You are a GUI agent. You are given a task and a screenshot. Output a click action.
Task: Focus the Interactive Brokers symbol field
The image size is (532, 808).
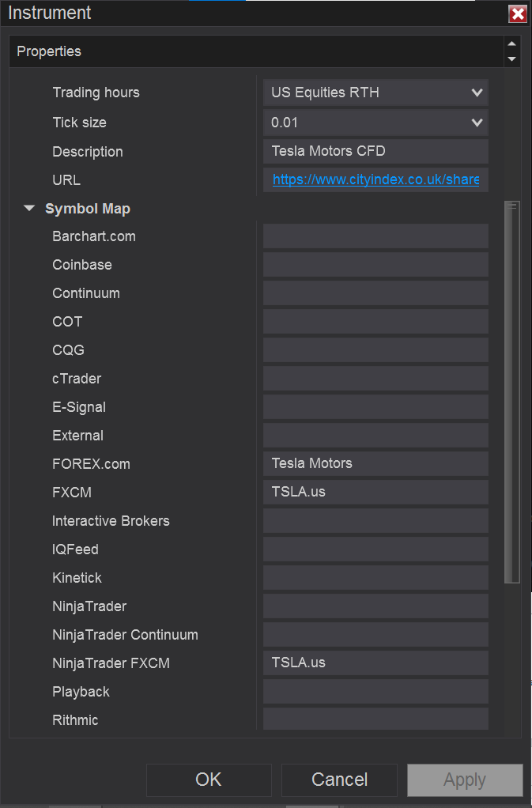(375, 521)
